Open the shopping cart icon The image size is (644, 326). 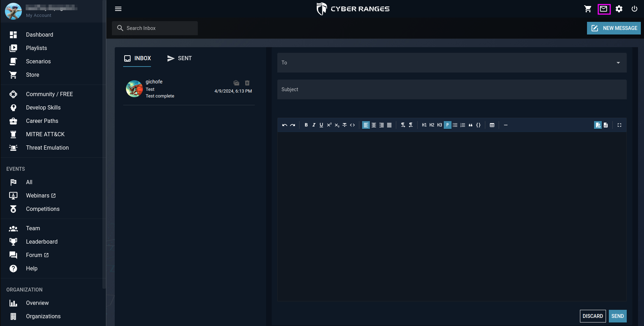588,9
